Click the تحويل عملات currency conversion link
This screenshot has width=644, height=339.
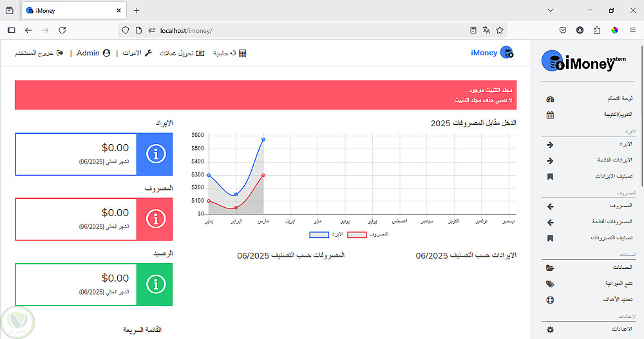point(176,53)
